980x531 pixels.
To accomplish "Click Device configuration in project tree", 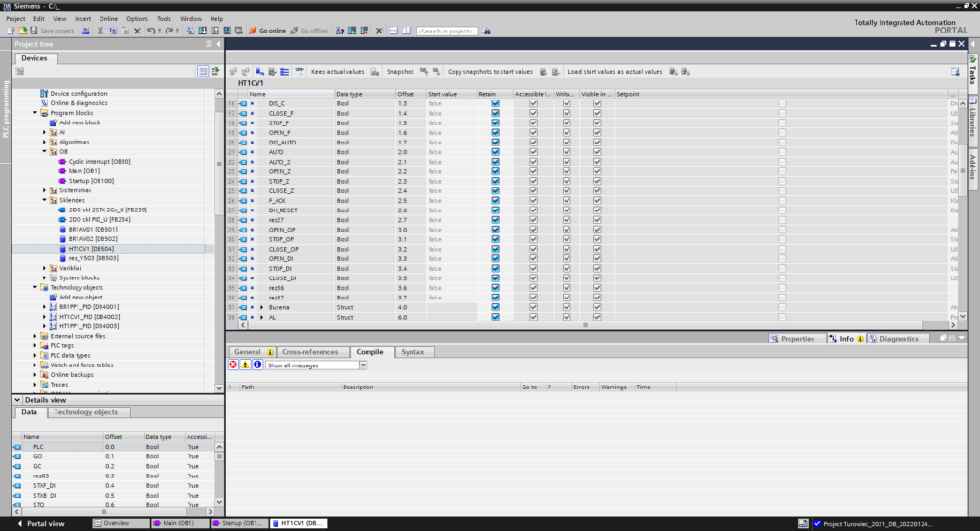I will click(x=78, y=94).
